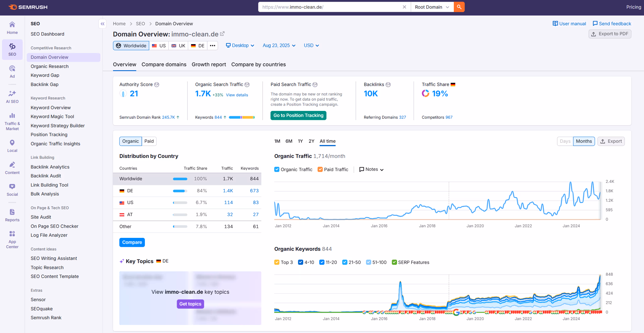
Task: Switch chart granularity to Months
Action: click(584, 141)
